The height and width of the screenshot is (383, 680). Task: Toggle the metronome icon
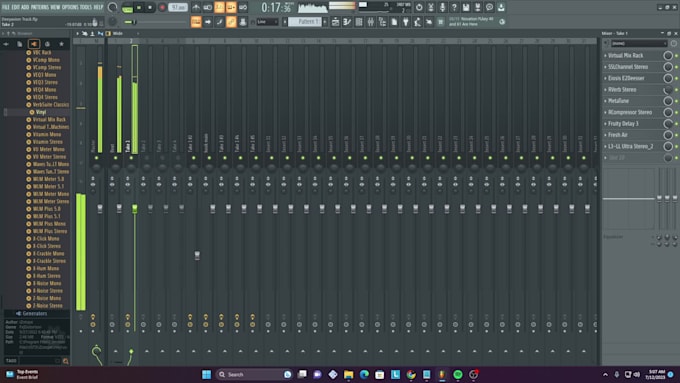[x=196, y=7]
